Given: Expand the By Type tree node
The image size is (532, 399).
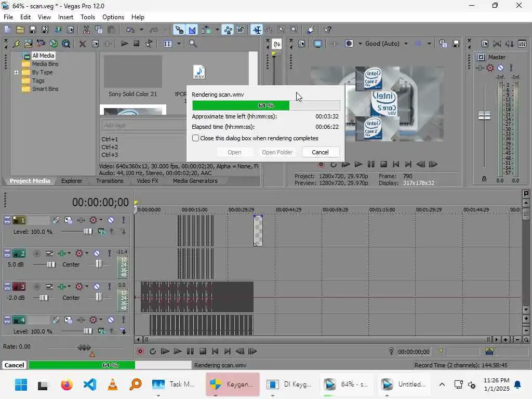Looking at the screenshot, I should tap(16, 72).
